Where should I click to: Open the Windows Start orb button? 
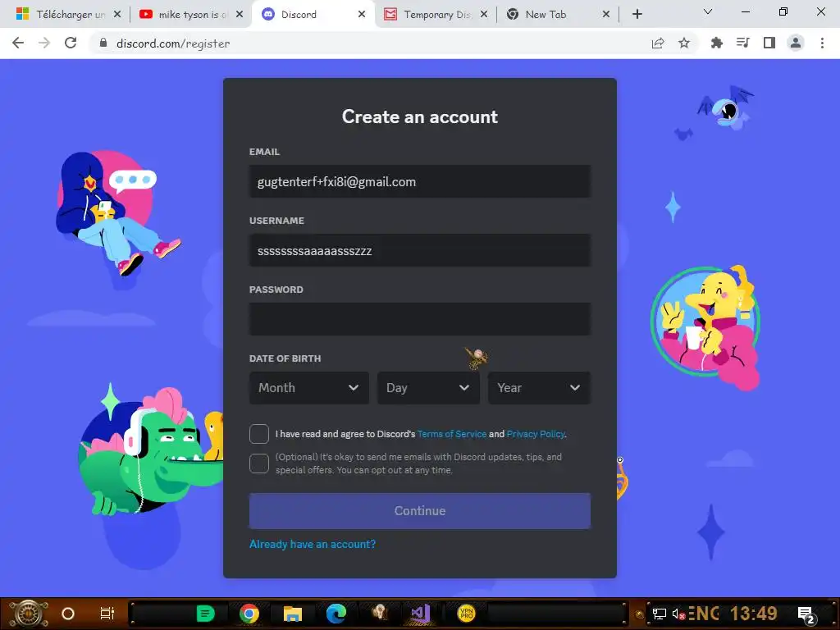[x=29, y=614]
